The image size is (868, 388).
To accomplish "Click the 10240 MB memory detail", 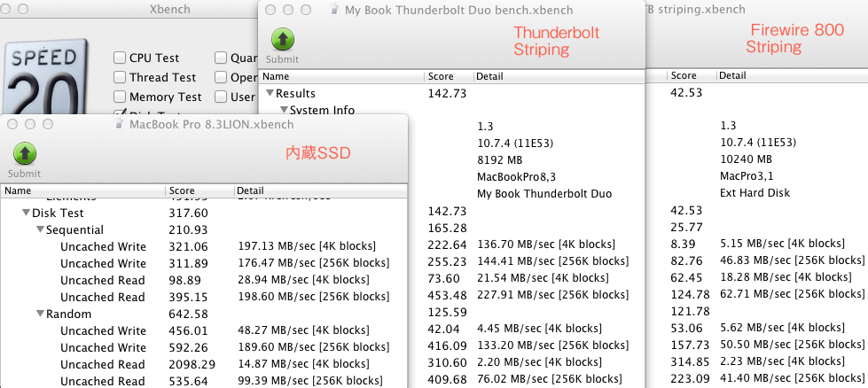I will click(747, 159).
